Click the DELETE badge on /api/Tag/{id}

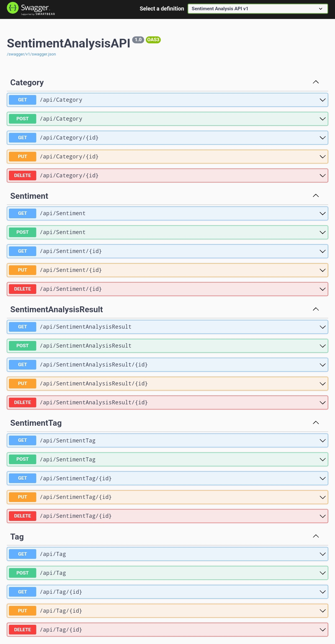coord(22,629)
